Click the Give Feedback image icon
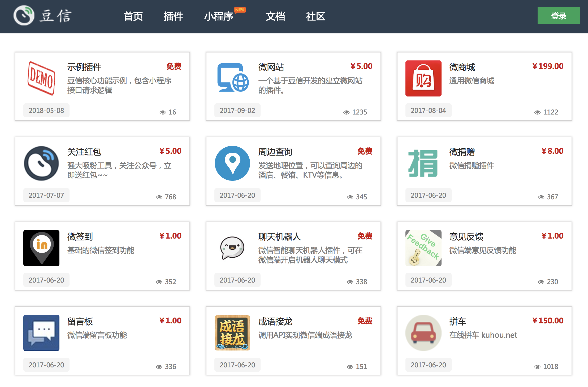The image size is (588, 387). click(x=423, y=248)
